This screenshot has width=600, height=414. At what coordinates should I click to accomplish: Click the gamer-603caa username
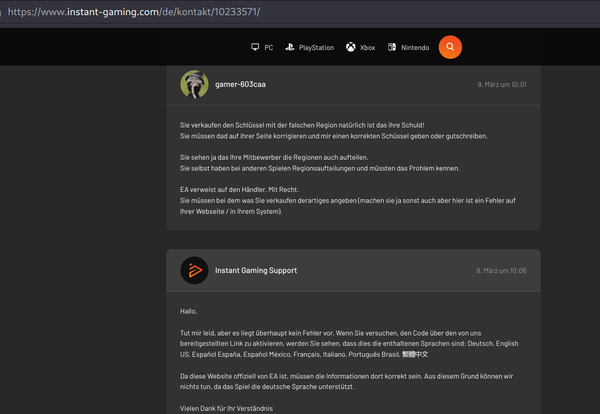(x=240, y=84)
